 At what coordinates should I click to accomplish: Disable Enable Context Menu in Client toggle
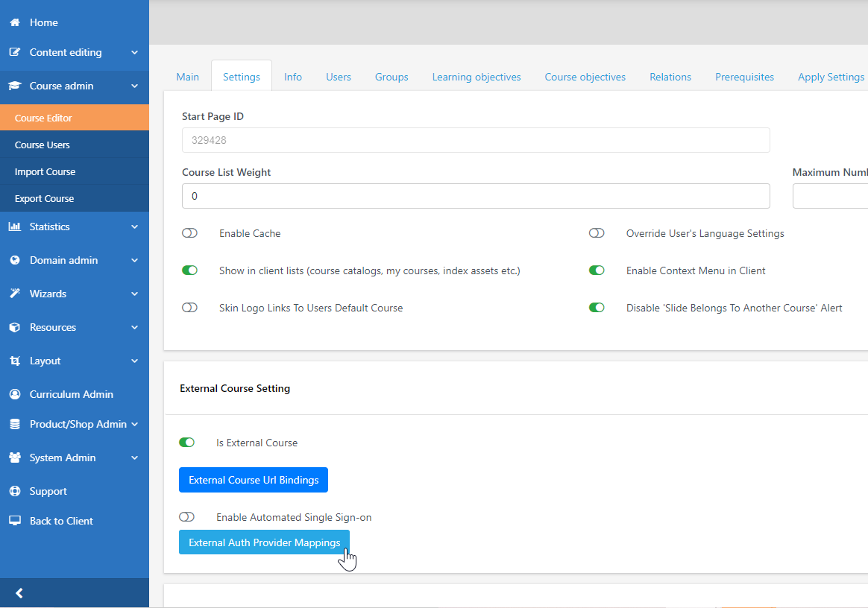click(597, 270)
